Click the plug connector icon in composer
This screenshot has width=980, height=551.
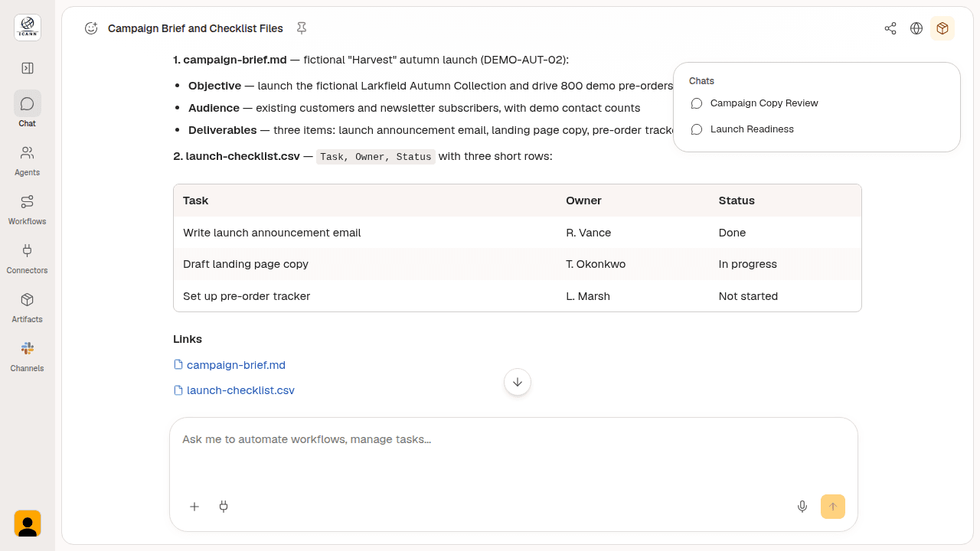click(x=224, y=507)
